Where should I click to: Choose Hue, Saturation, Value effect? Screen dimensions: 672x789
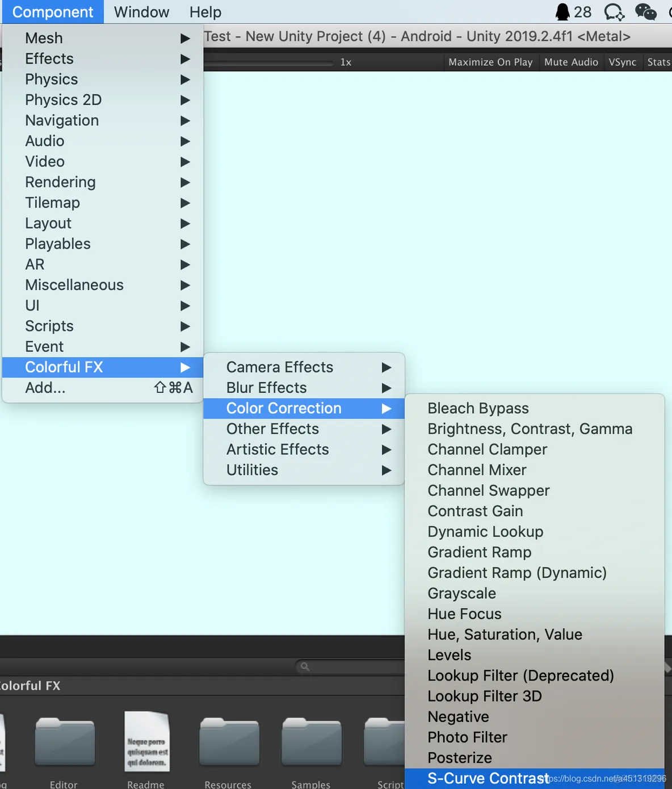[x=535, y=635]
